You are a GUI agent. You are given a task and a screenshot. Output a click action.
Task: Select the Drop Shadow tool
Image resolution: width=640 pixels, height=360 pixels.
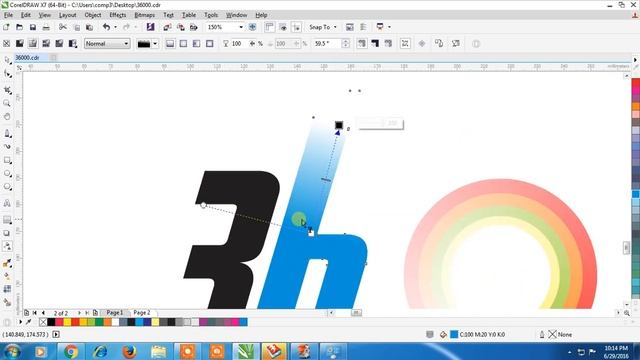7,233
